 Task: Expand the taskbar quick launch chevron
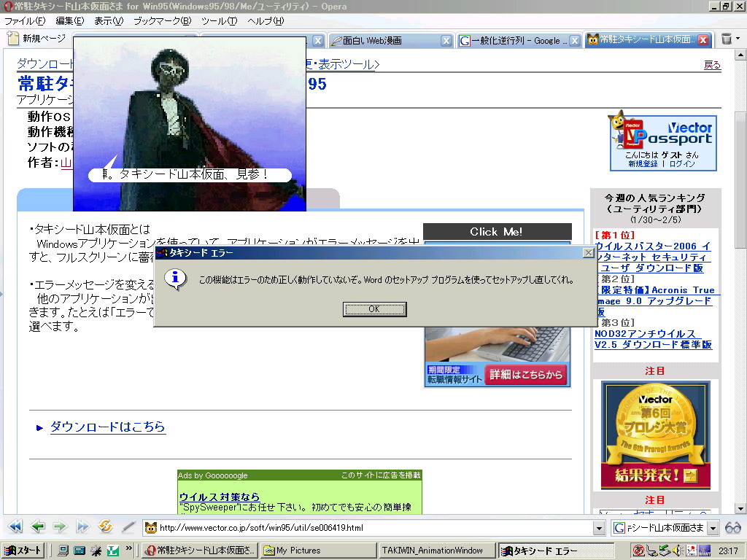click(129, 548)
